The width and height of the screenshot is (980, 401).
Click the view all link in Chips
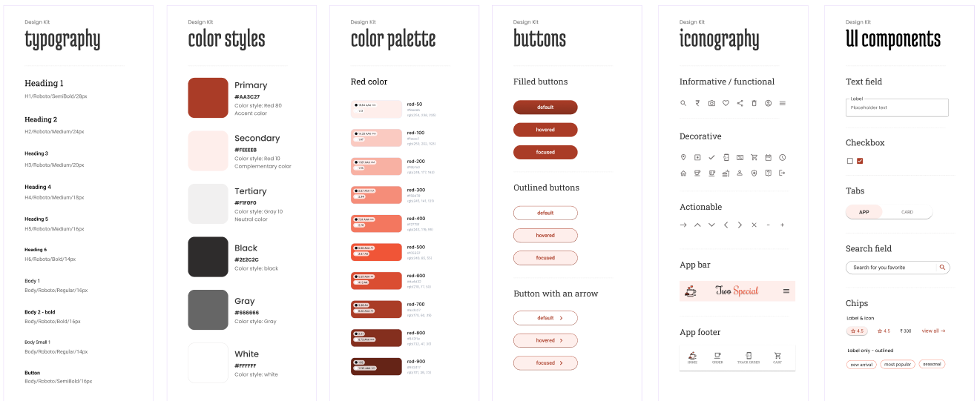point(933,331)
